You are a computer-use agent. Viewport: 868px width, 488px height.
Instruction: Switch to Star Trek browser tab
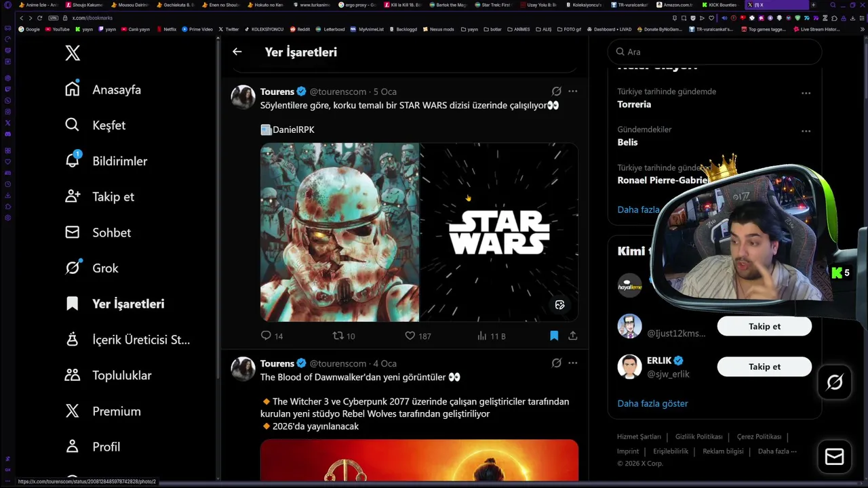point(493,5)
